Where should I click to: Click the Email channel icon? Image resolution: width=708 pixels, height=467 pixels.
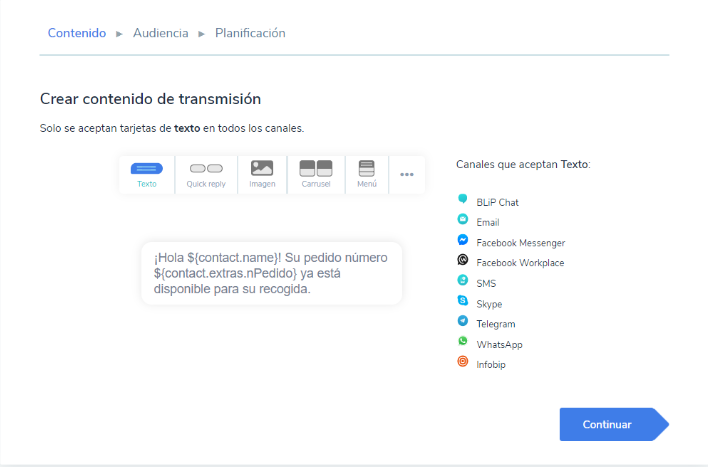(462, 219)
